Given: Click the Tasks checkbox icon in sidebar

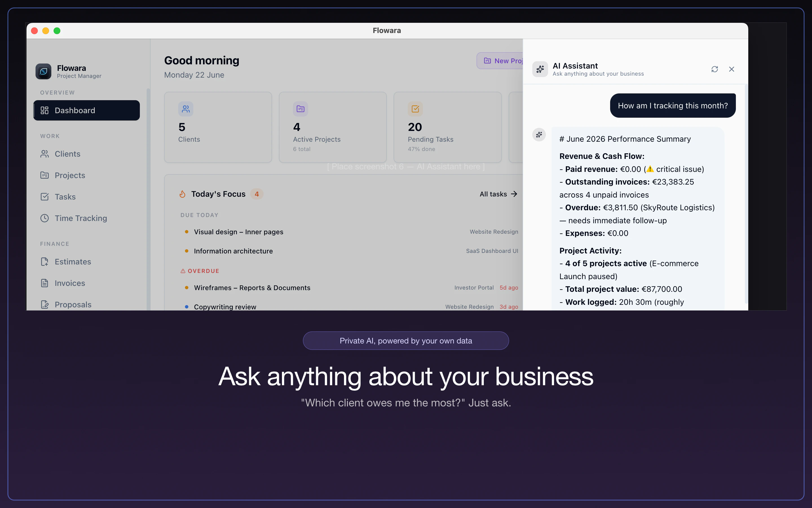Looking at the screenshot, I should coord(45,197).
